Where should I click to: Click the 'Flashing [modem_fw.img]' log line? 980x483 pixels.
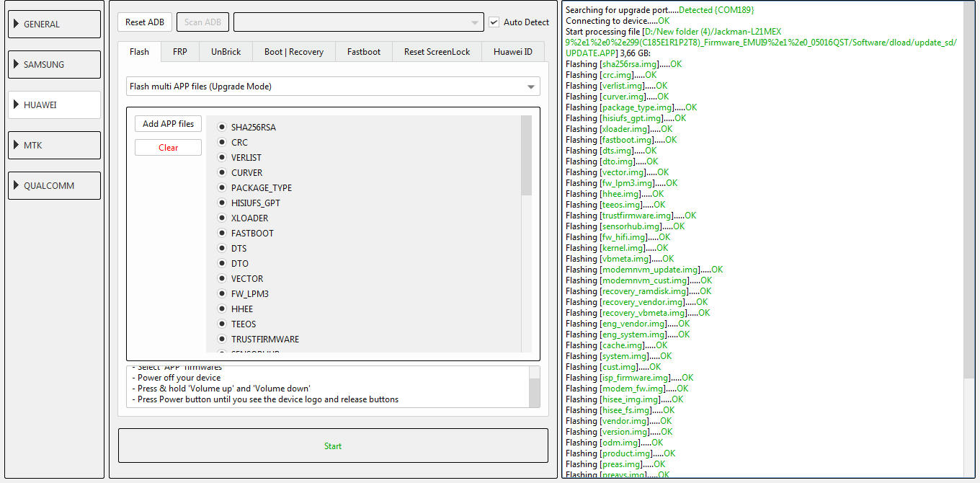627,389
